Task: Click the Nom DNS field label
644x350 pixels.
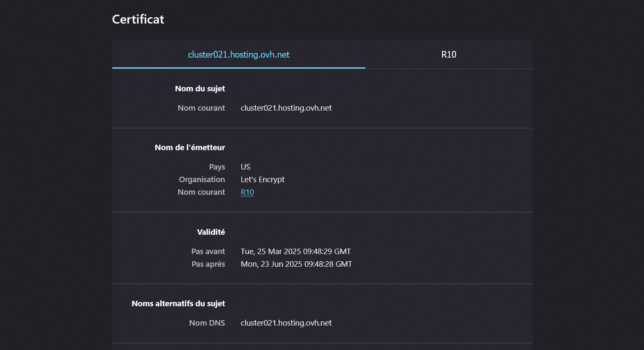Action: point(207,323)
